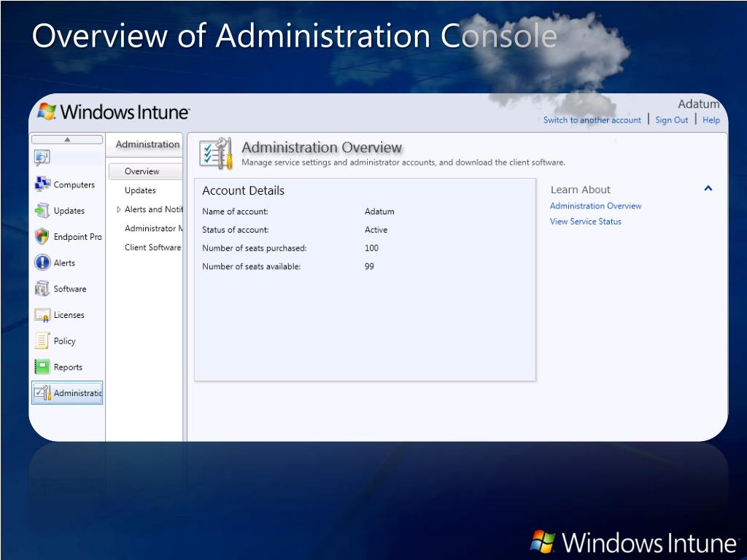Select Overview in Administration pane
Screen dimensions: 747x560
(145, 171)
